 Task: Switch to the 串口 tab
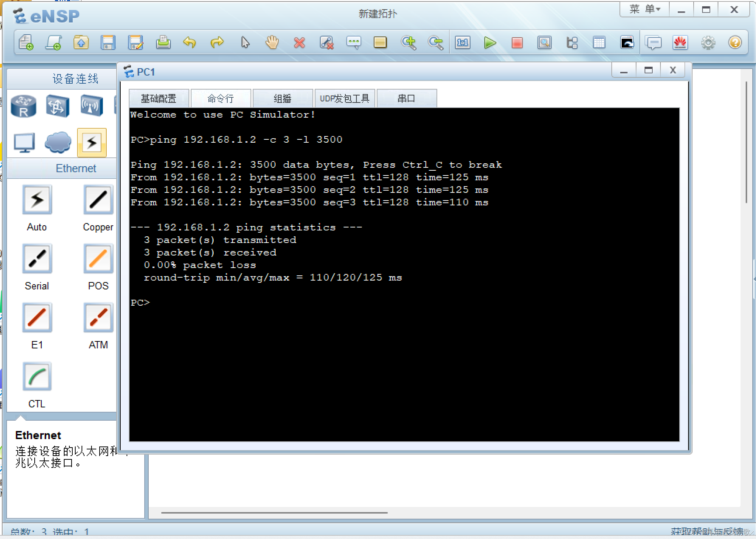(406, 98)
